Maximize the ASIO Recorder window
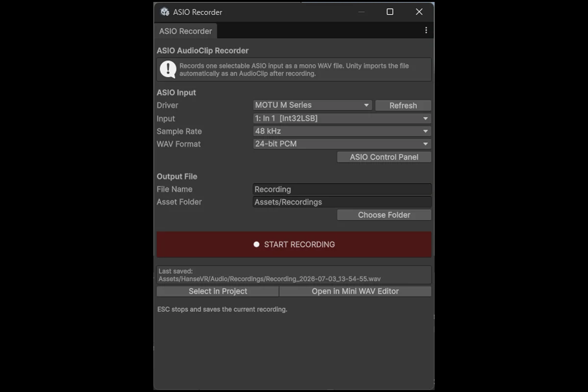The width and height of the screenshot is (588, 392). [x=390, y=12]
